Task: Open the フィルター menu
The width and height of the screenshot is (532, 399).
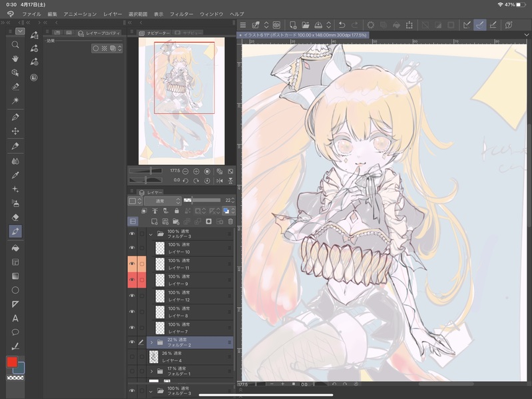Action: (181, 14)
